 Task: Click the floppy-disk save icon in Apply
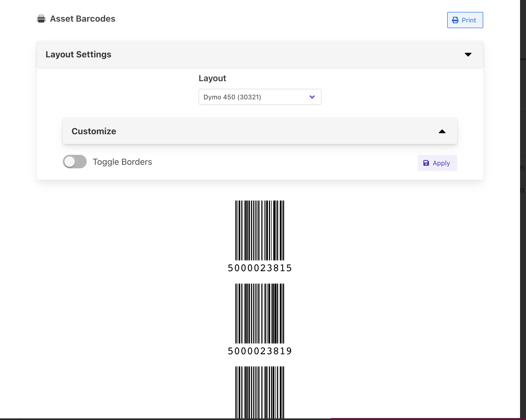click(x=426, y=163)
